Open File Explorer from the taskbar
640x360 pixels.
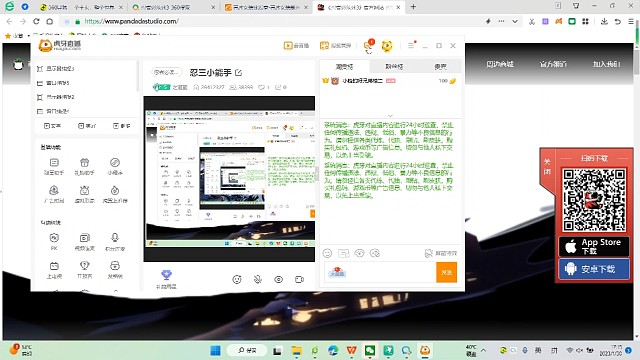tap(297, 350)
